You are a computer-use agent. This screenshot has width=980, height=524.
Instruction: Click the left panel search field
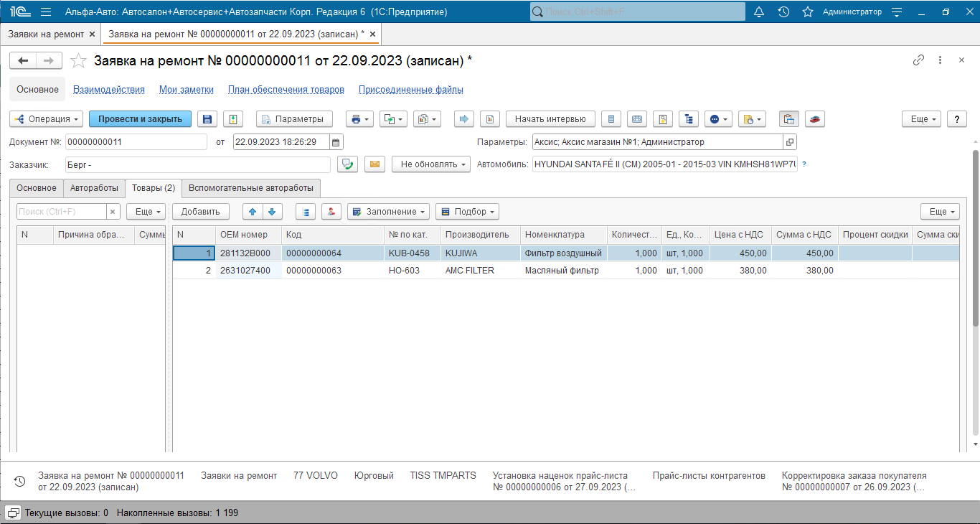(62, 212)
